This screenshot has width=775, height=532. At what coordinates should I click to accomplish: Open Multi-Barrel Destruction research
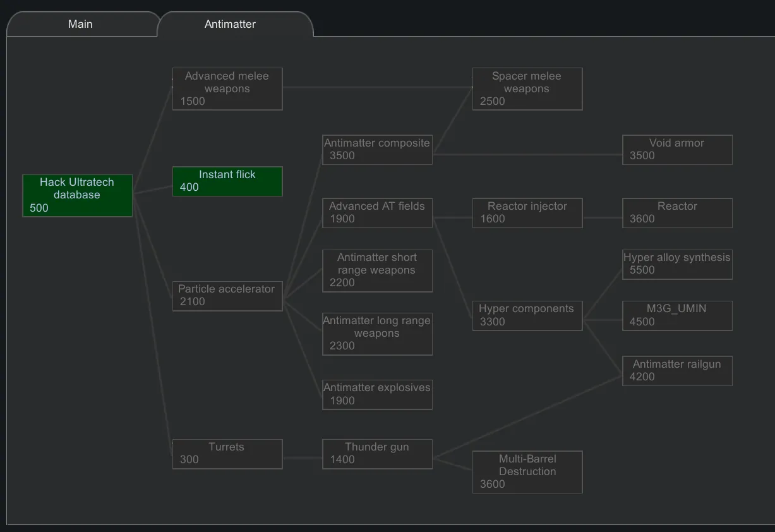point(527,472)
